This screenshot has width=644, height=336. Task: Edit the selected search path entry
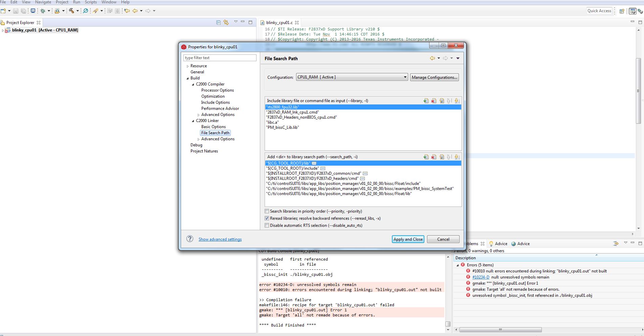(442, 157)
